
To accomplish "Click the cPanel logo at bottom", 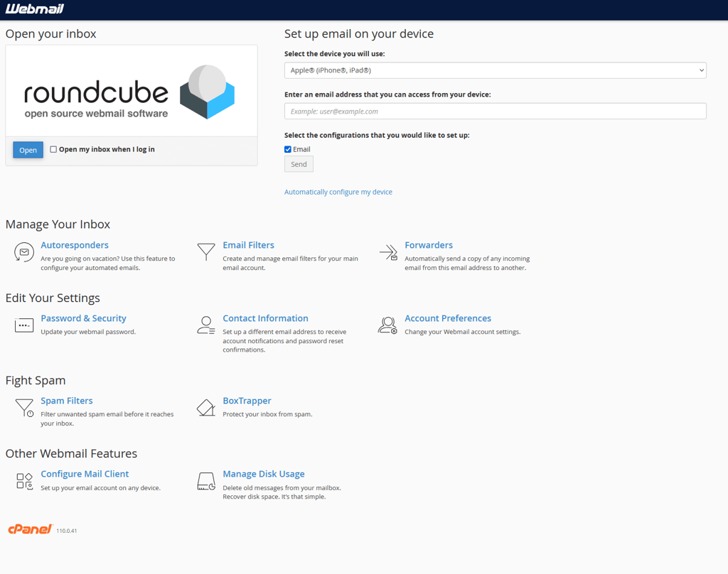I will [x=30, y=529].
